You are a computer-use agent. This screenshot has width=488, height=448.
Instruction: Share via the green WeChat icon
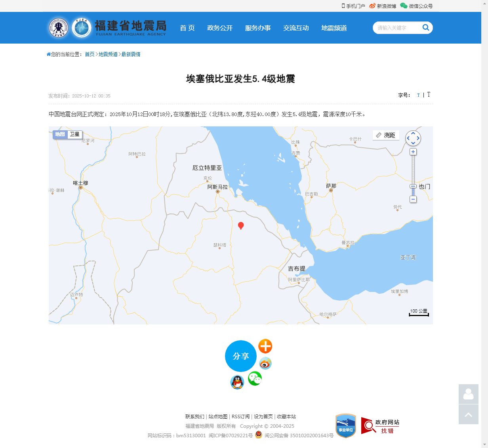(x=255, y=378)
